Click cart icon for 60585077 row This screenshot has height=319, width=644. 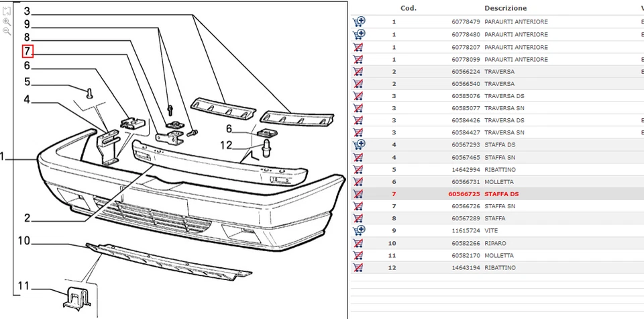click(x=358, y=108)
